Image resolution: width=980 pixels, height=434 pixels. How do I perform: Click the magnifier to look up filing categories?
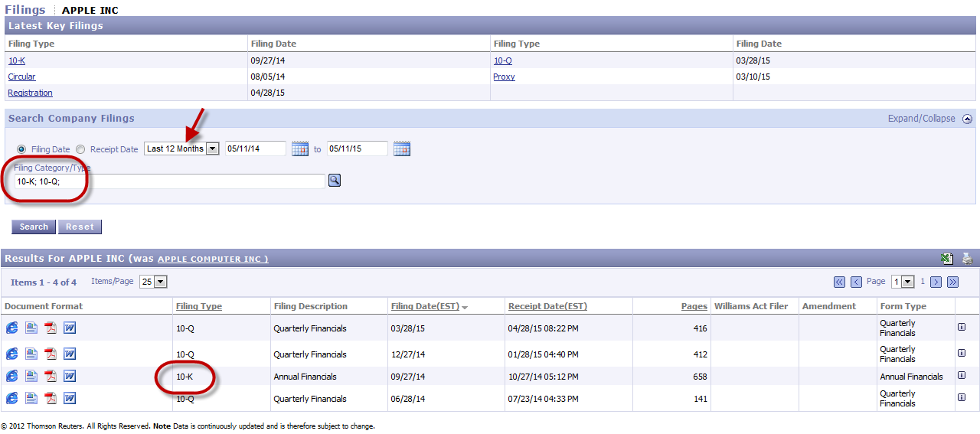pyautogui.click(x=334, y=181)
